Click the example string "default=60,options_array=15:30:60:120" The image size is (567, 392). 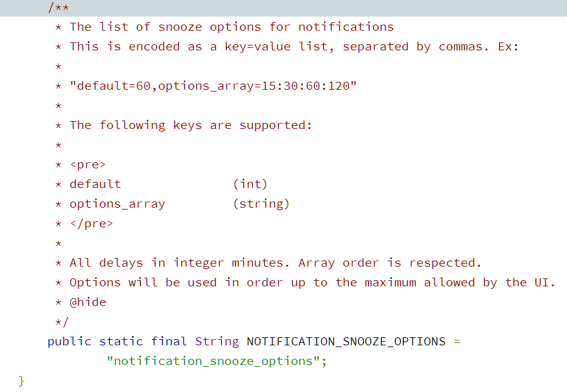click(213, 86)
